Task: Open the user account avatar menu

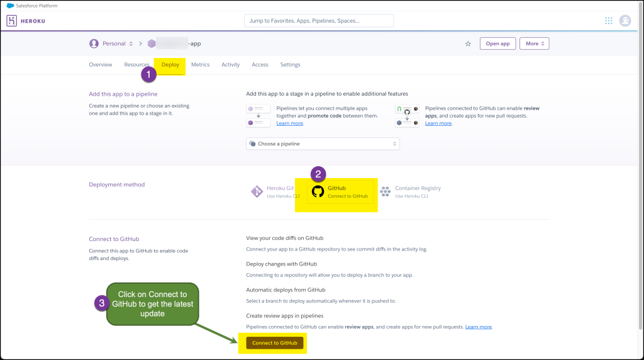Action: point(625,21)
